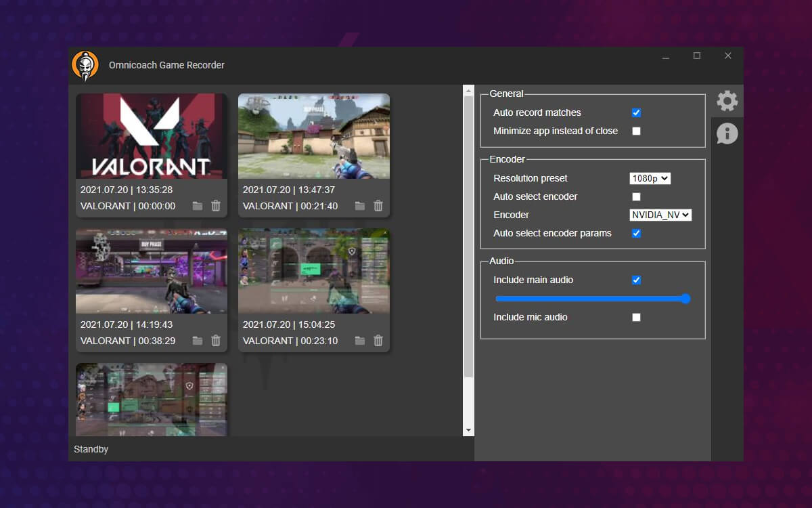812x508 pixels.
Task: Click the Standby status text
Action: pyautogui.click(x=91, y=449)
